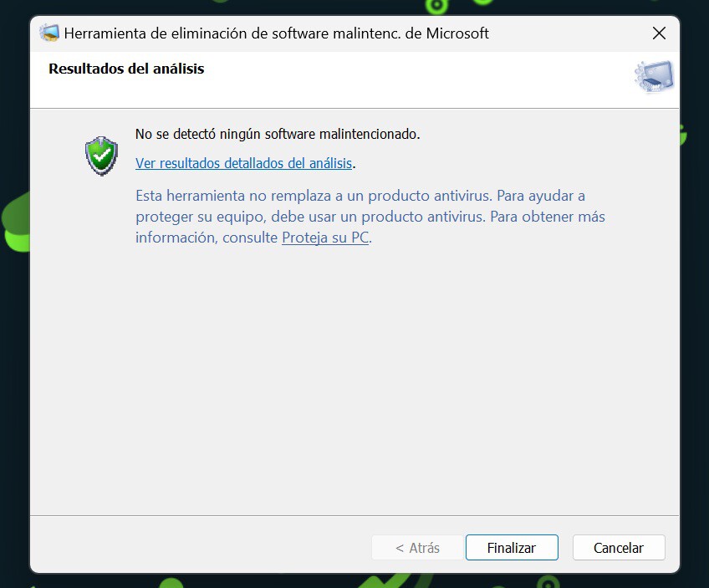Click the Finalizar button
Screen dimensions: 709x588
(x=512, y=547)
